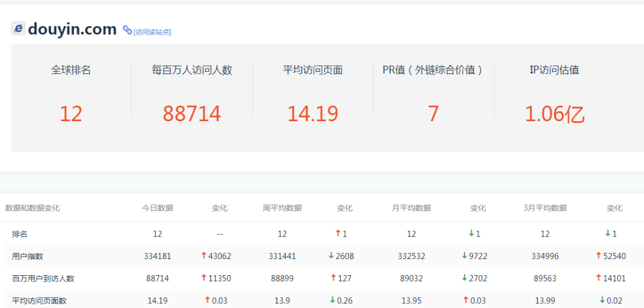Click the 平均访问页面 label

coord(312,70)
